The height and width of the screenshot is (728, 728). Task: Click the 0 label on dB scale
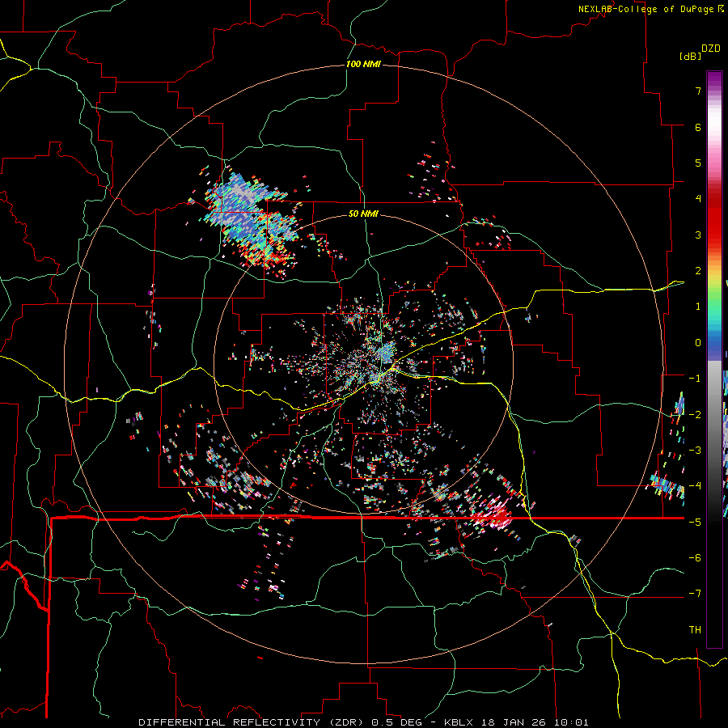click(698, 343)
